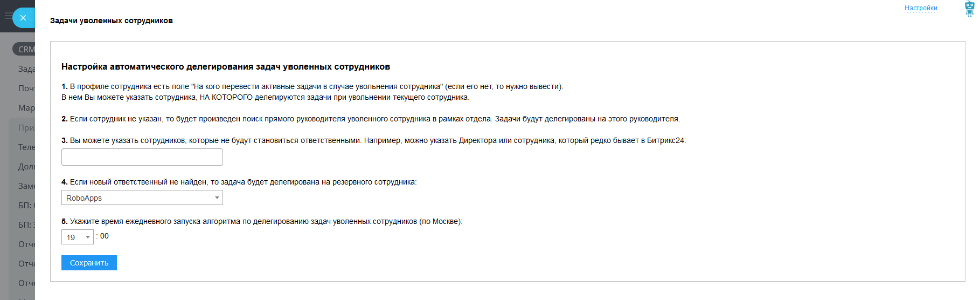Open the Зада... sidebar menu item
This screenshot has height=300, width=980.
pyautogui.click(x=26, y=69)
